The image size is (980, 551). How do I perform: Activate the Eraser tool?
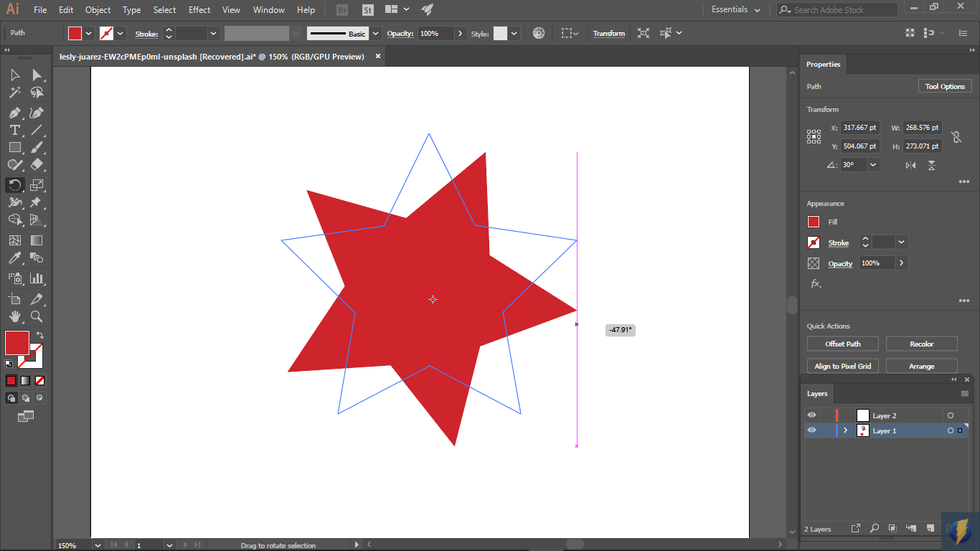click(37, 164)
